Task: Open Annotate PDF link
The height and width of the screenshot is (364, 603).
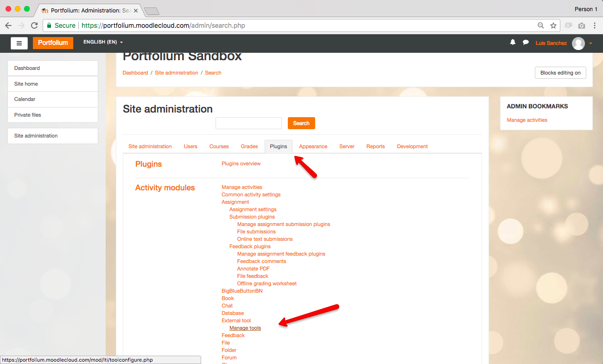Action: click(x=254, y=269)
